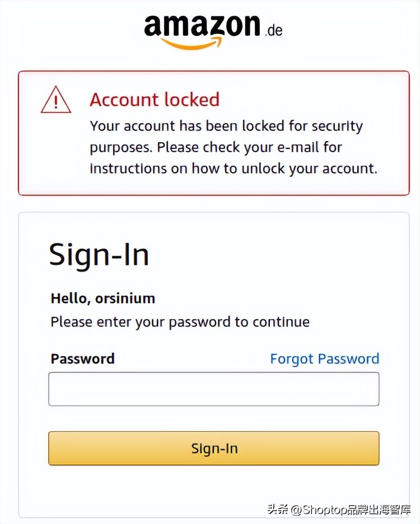Click the "Hello, orsinium" greeting
The image size is (420, 524).
(x=103, y=298)
